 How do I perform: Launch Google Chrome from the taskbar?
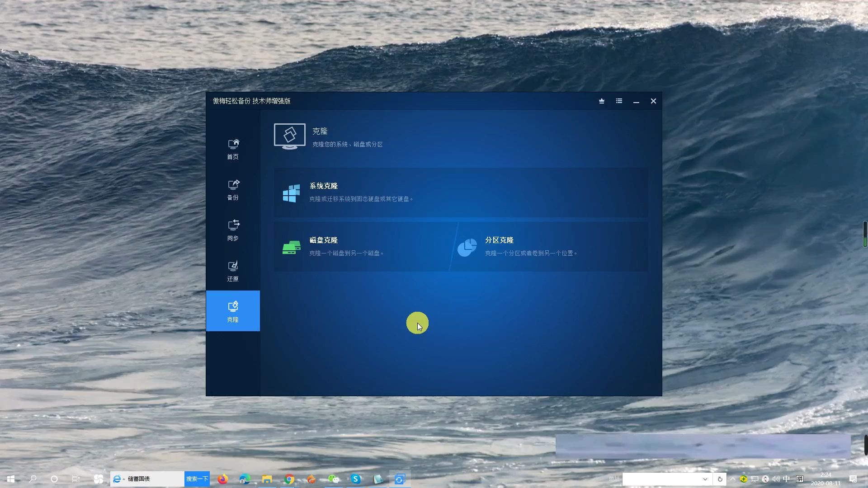click(289, 479)
